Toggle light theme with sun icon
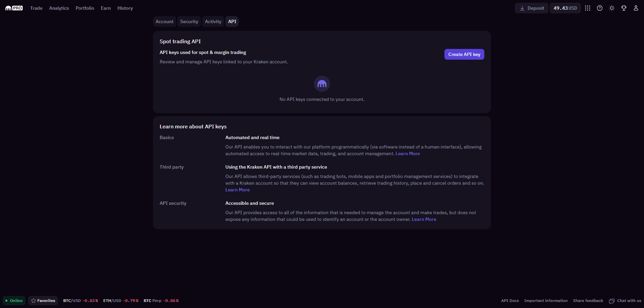Viewport: 644px width, 308px height. pyautogui.click(x=612, y=8)
